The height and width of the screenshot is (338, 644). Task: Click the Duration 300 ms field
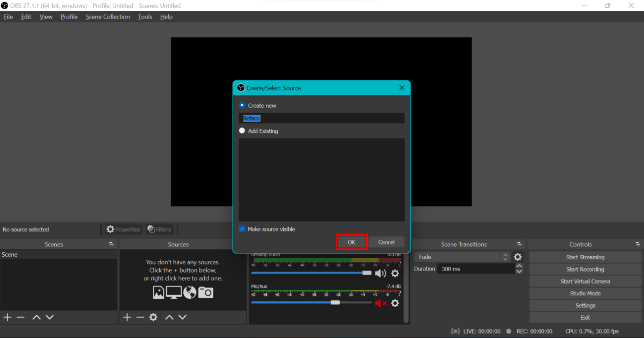click(x=476, y=269)
